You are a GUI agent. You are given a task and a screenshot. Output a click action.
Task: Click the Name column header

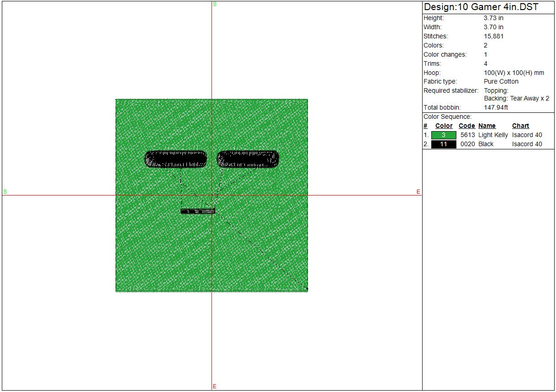coord(487,126)
